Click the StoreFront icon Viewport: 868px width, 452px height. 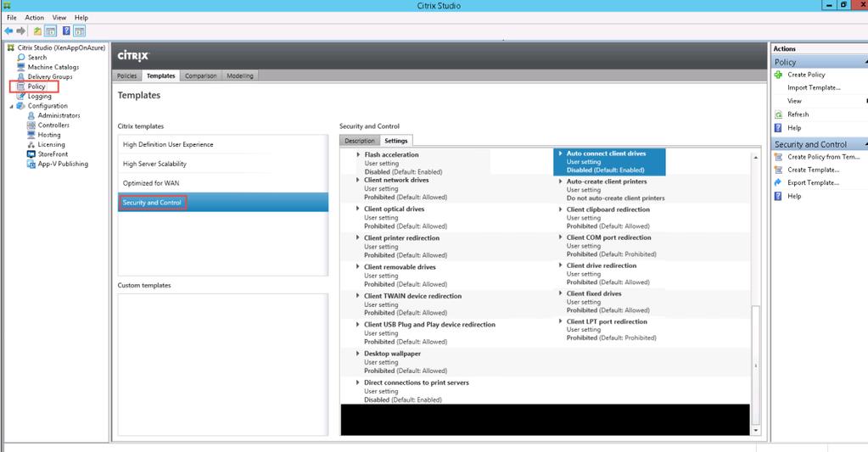point(31,153)
